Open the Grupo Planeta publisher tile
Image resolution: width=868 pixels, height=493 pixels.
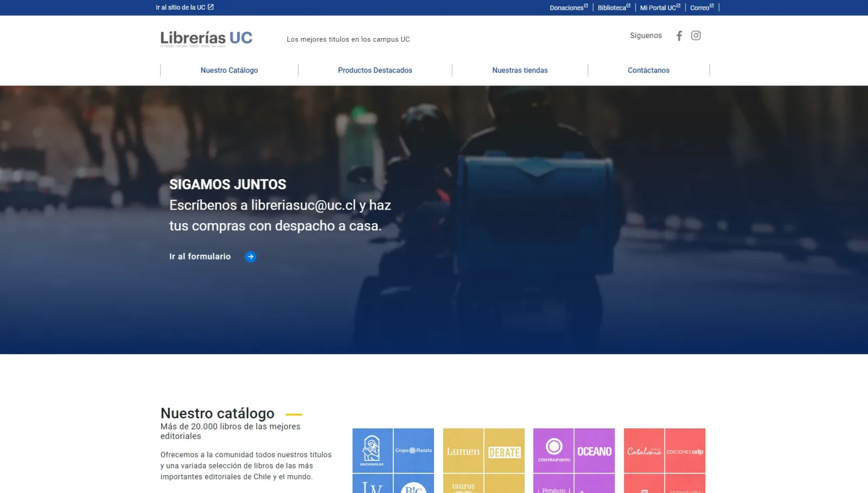[x=414, y=451]
